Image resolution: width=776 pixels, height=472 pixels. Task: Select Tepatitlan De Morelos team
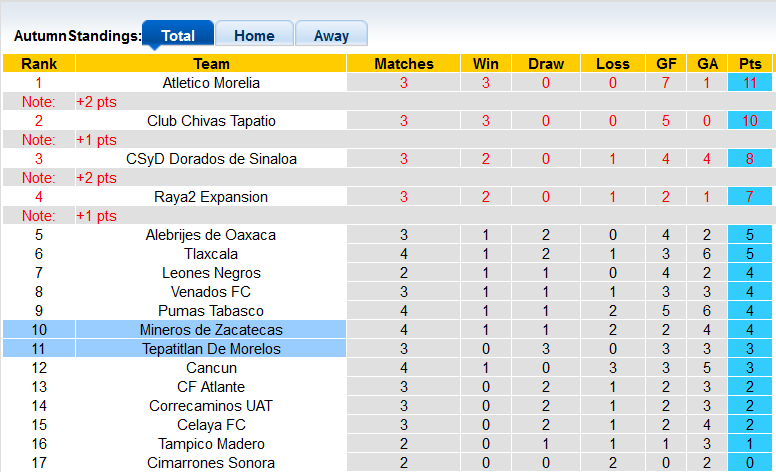[211, 349]
